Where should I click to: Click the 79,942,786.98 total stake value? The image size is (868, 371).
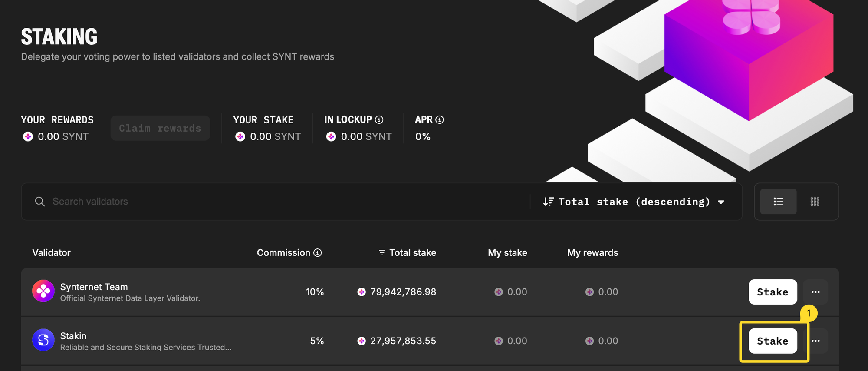click(x=403, y=292)
